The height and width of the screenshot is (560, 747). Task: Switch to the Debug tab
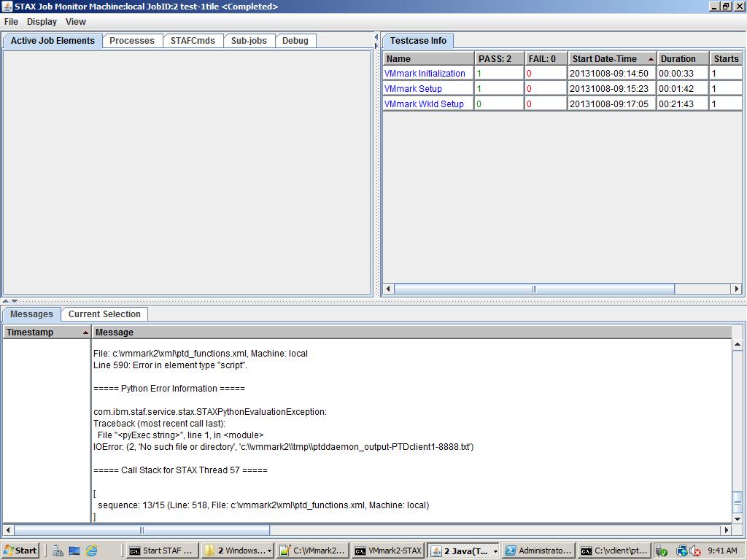(295, 41)
